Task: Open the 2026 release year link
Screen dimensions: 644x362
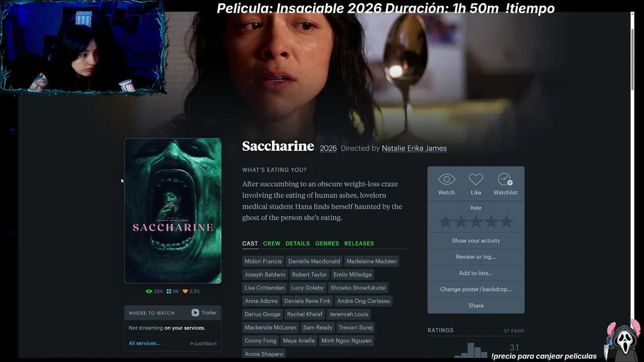Action: [x=328, y=148]
